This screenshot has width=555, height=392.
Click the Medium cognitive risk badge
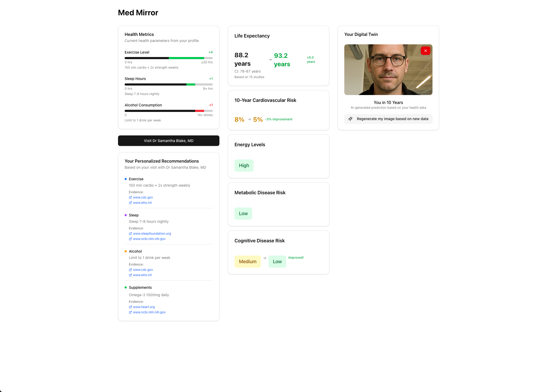point(247,262)
